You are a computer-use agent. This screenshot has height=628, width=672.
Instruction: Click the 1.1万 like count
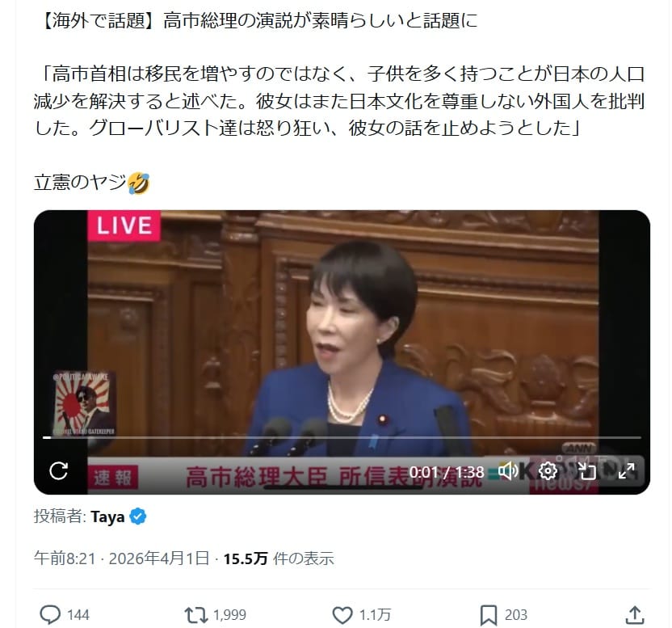(375, 615)
